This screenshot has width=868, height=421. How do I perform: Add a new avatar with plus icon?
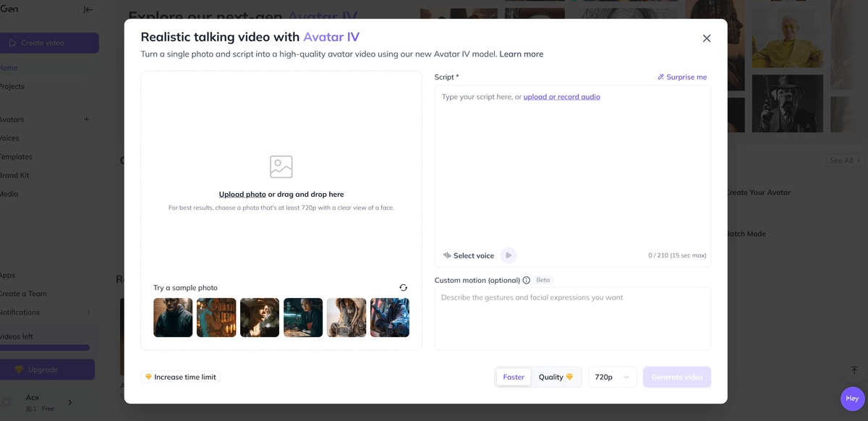[x=87, y=119]
